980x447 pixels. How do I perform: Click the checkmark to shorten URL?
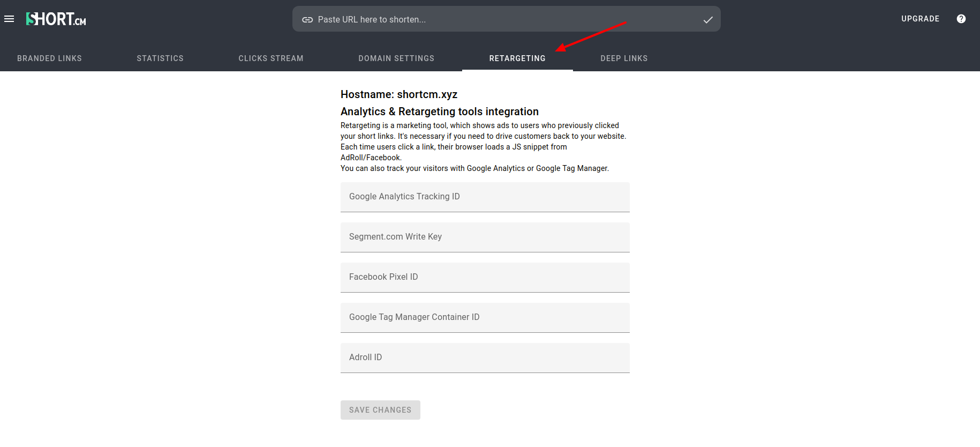click(708, 20)
